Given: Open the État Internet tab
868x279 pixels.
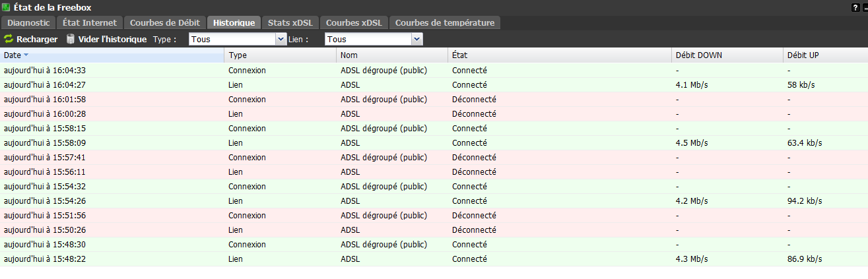Looking at the screenshot, I should point(90,23).
